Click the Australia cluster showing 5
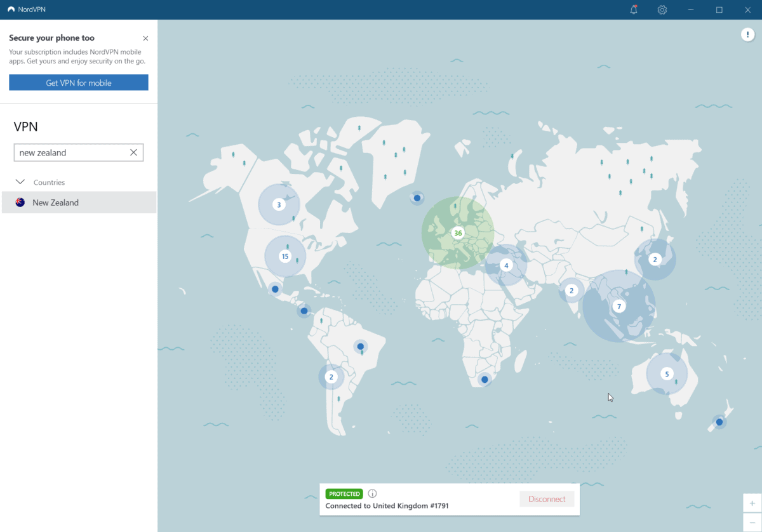 [x=667, y=374]
